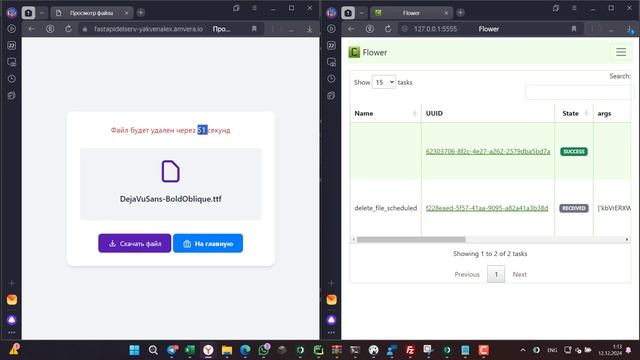Sort tasks by Name column
Image resolution: width=640 pixels, height=360 pixels.
point(385,113)
